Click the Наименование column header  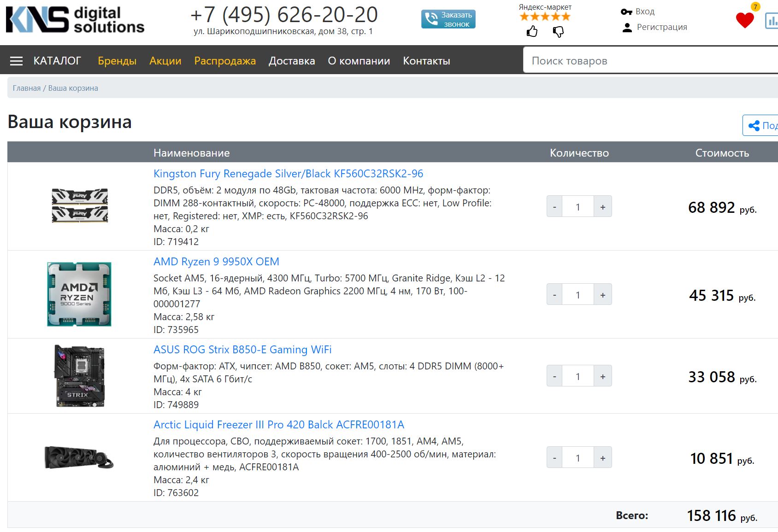click(192, 153)
